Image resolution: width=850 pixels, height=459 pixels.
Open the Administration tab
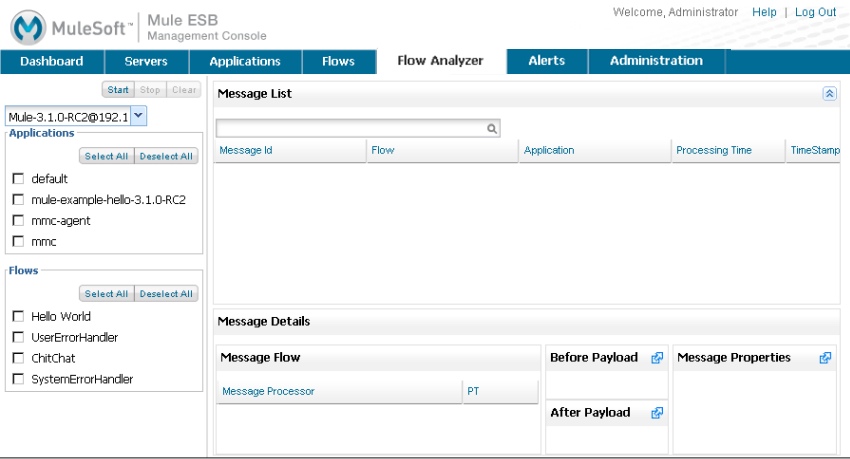[x=656, y=61]
